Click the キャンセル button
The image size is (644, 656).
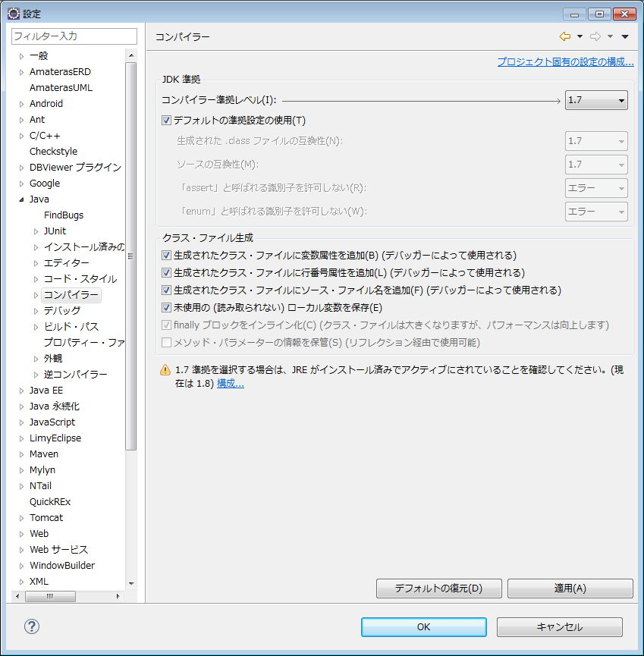tap(560, 626)
